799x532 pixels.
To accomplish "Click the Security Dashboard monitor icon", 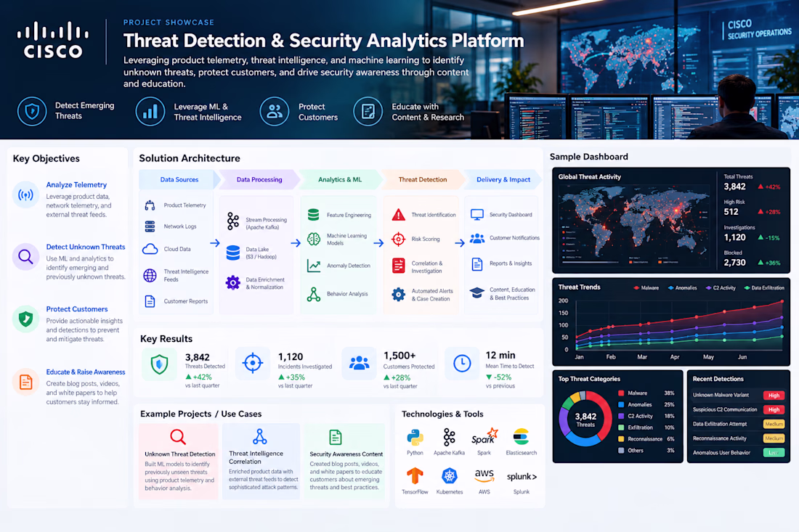I will click(x=477, y=214).
